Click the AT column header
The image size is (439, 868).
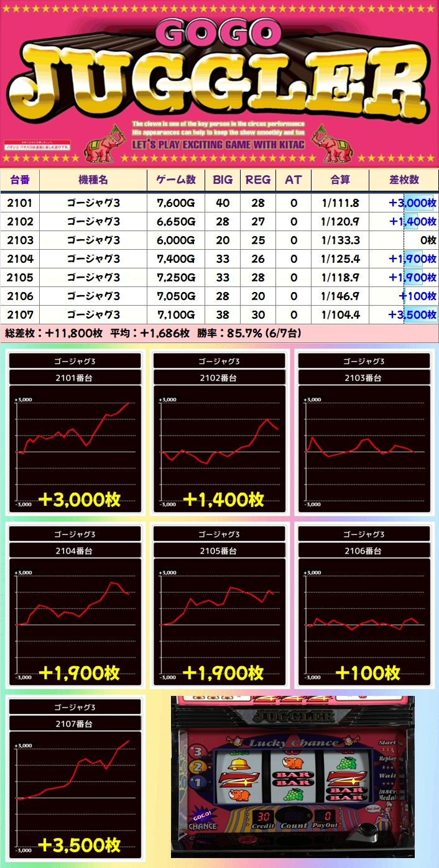tap(293, 180)
